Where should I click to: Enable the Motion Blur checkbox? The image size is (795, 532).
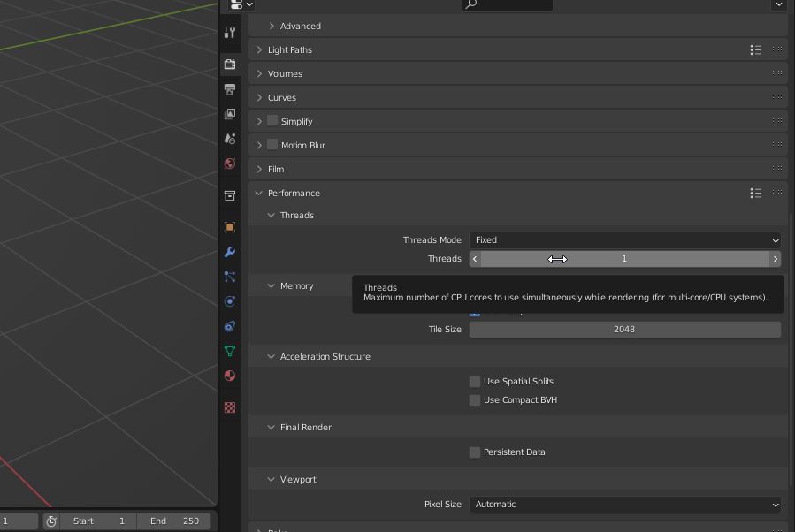pos(272,144)
